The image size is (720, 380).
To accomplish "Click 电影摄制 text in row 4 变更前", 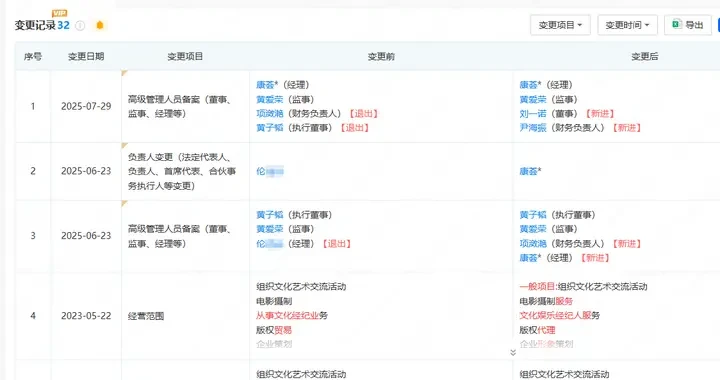I will [274, 302].
